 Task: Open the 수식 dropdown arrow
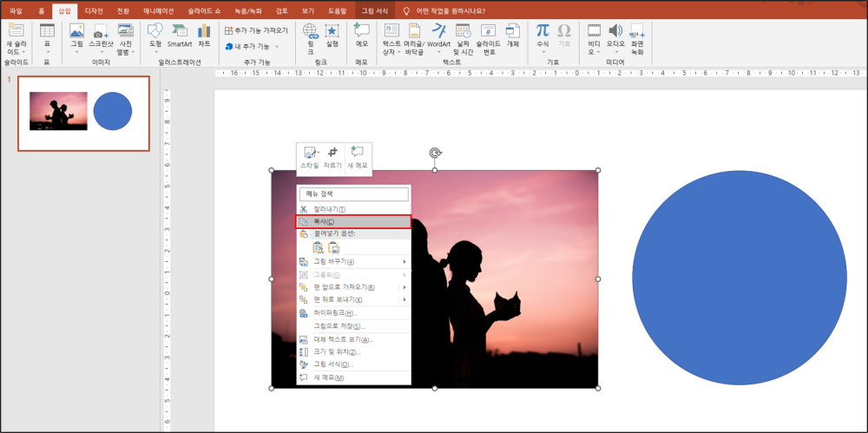pos(542,52)
